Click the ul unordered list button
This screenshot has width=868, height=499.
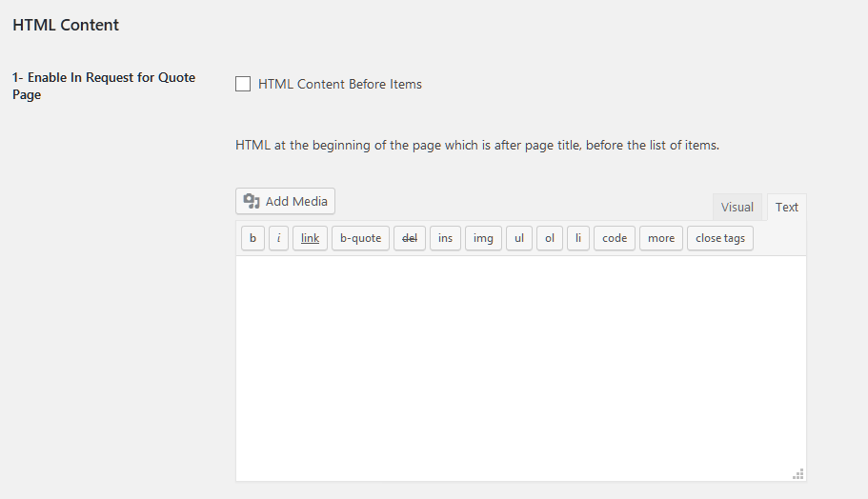tap(518, 238)
